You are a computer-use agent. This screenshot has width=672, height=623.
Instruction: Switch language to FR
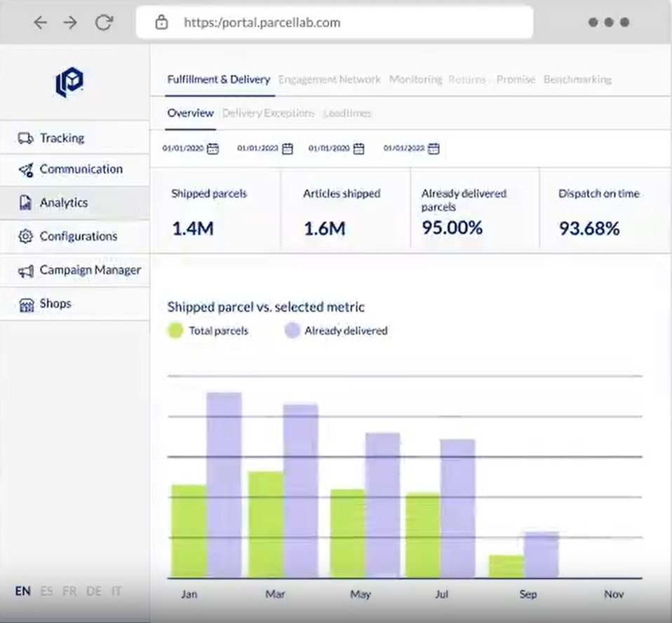click(x=69, y=591)
